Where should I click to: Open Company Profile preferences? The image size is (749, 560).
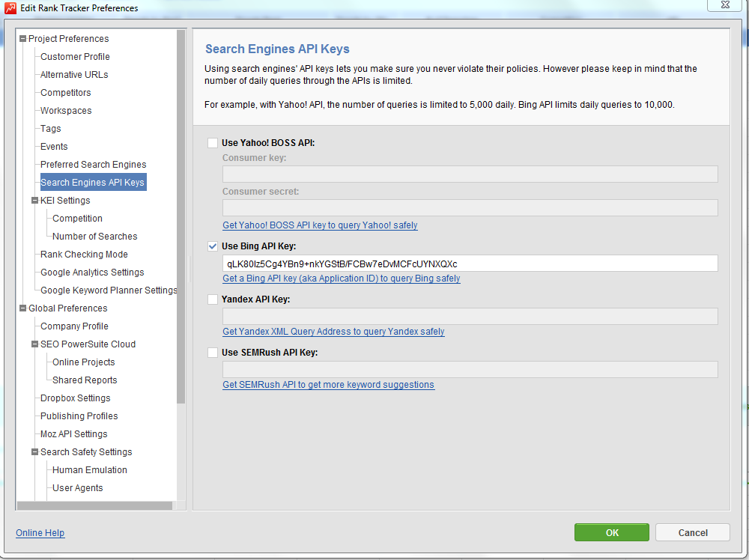74,326
